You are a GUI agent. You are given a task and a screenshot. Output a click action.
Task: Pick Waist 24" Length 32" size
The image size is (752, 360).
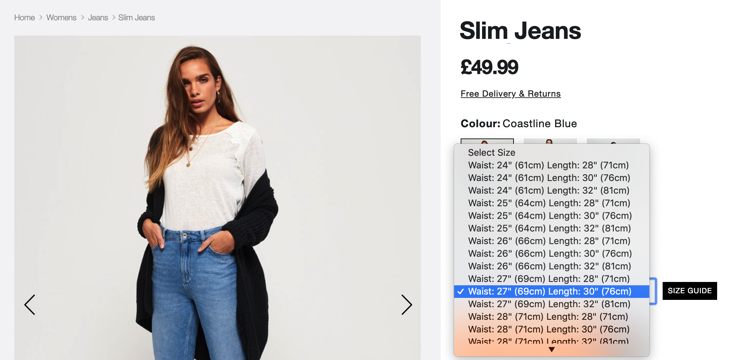pyautogui.click(x=552, y=190)
